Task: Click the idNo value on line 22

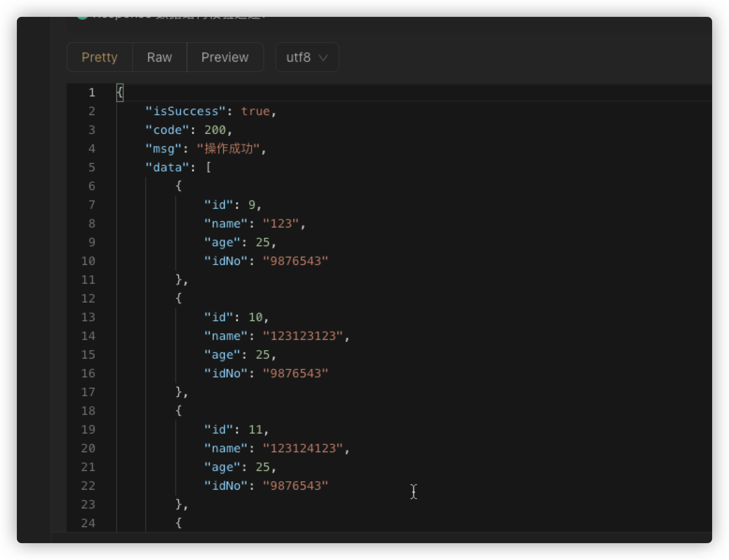Action: (x=296, y=486)
